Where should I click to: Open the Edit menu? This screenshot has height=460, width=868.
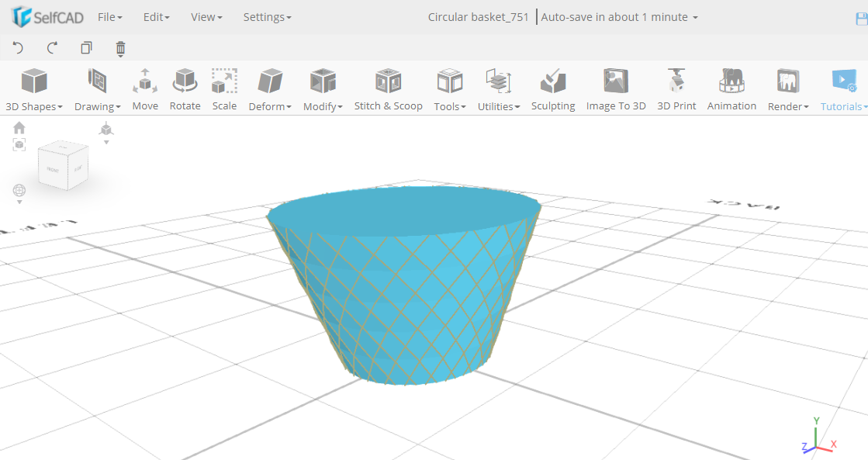pyautogui.click(x=156, y=17)
